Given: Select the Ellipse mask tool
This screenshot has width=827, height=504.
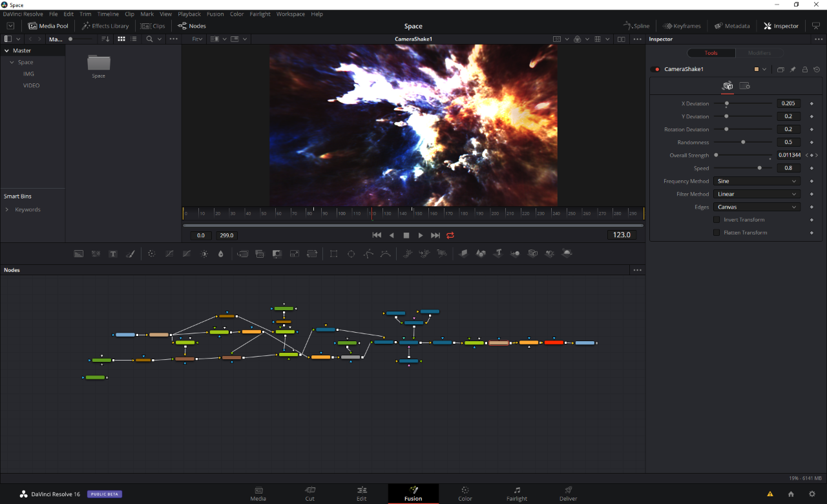Looking at the screenshot, I should click(351, 253).
